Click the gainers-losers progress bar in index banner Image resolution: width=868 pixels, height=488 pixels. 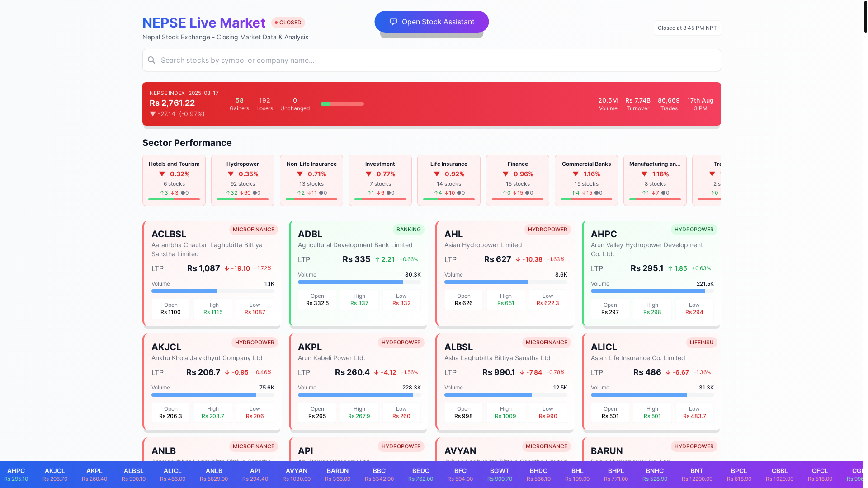(x=342, y=104)
